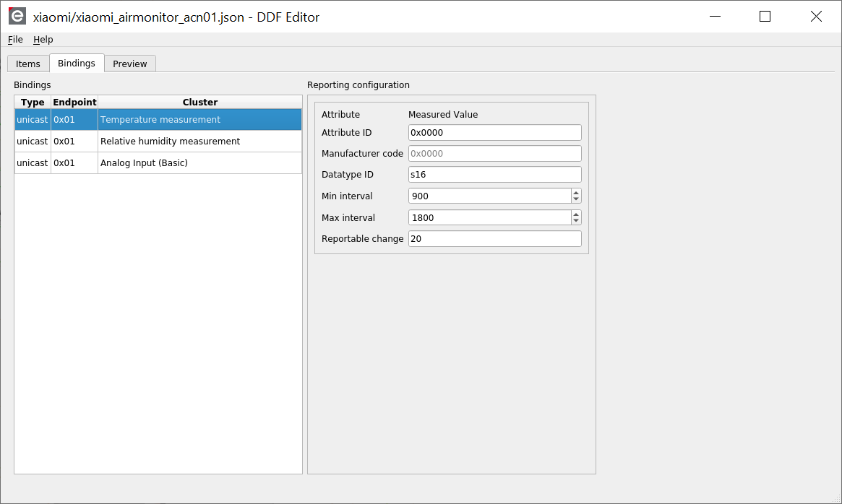Image resolution: width=842 pixels, height=504 pixels.
Task: Click the Datatype ID field
Action: pyautogui.click(x=494, y=175)
